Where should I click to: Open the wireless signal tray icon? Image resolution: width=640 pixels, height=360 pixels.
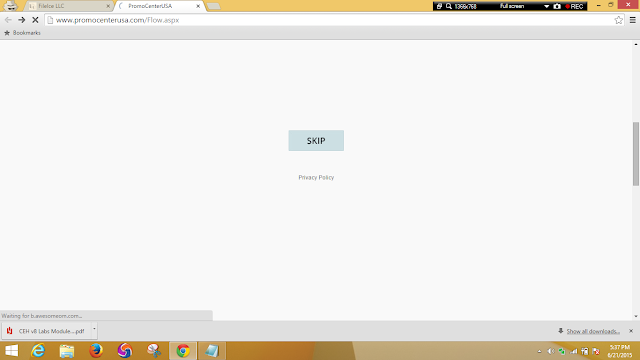[573, 351]
